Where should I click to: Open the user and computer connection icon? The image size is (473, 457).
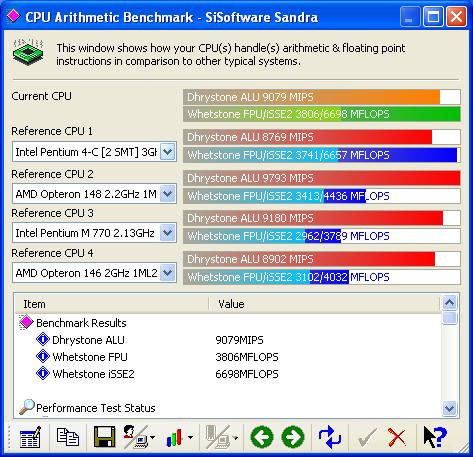[x=135, y=437]
